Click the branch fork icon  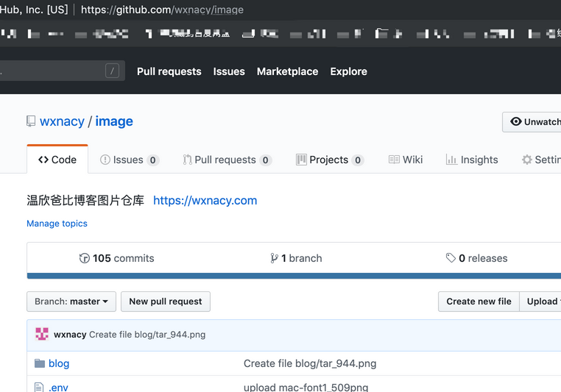pos(274,258)
